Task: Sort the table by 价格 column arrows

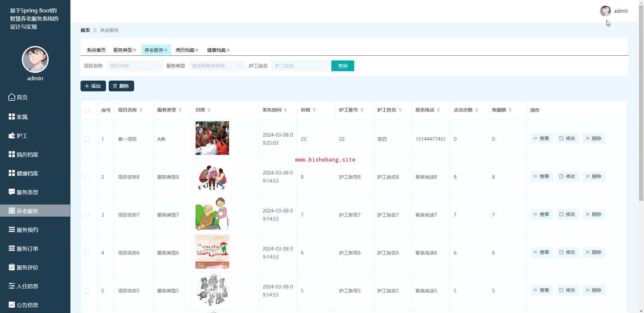Action: tap(314, 110)
